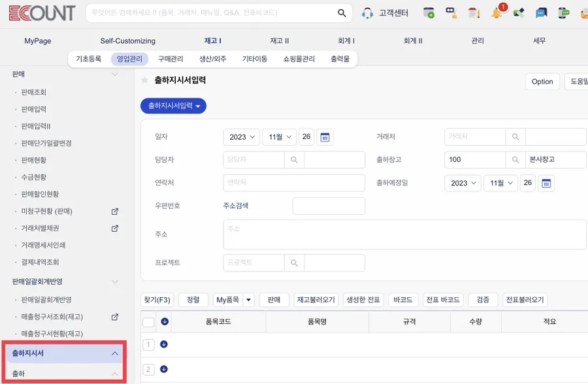588x384 pixels.
Task: Open the 11월 month dropdown for 출하예정일
Action: click(x=501, y=184)
